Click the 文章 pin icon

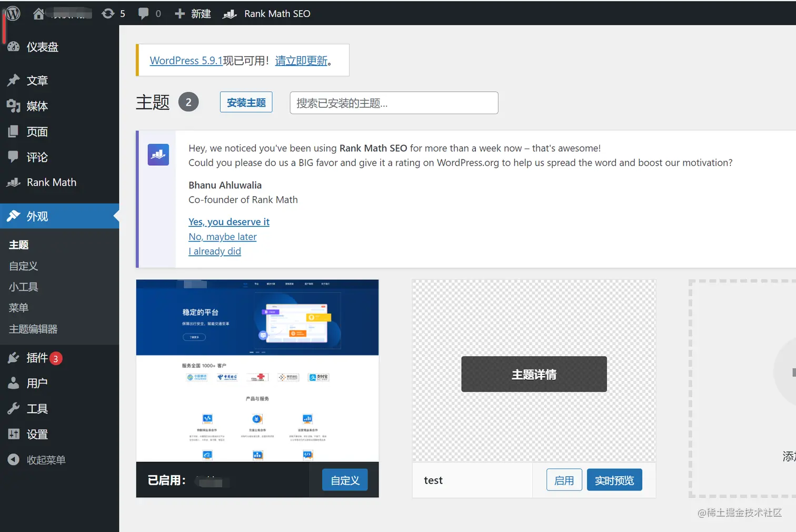13,81
